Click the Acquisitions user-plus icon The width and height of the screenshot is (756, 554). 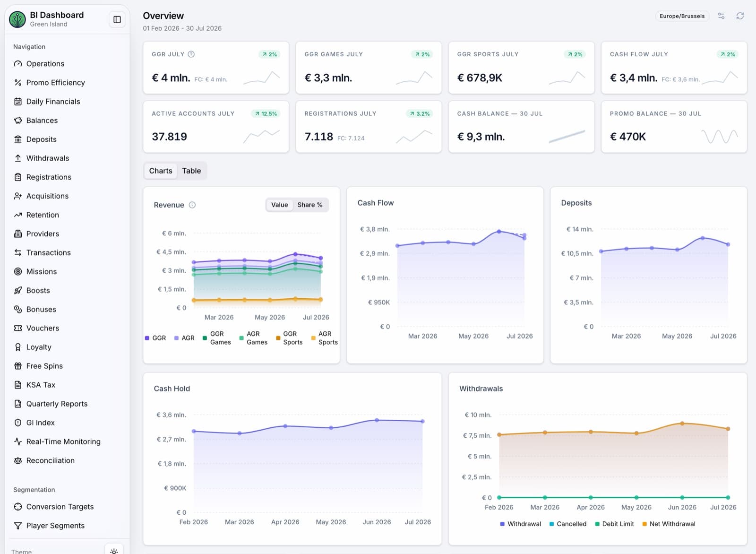[x=18, y=196]
